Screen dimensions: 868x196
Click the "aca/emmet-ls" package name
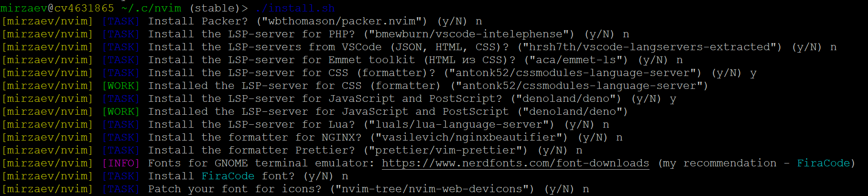pyautogui.click(x=575, y=60)
